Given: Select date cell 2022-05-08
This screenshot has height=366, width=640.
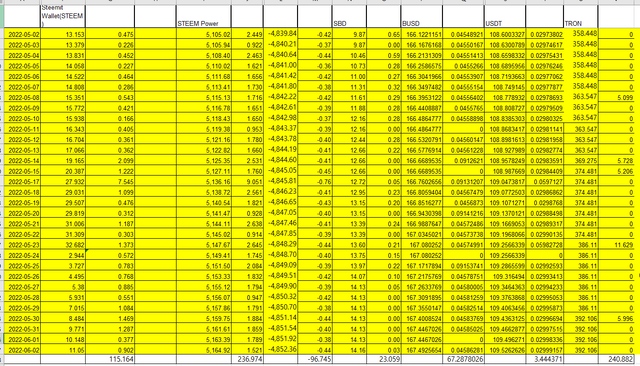Looking at the screenshot, I should pyautogui.click(x=22, y=98).
